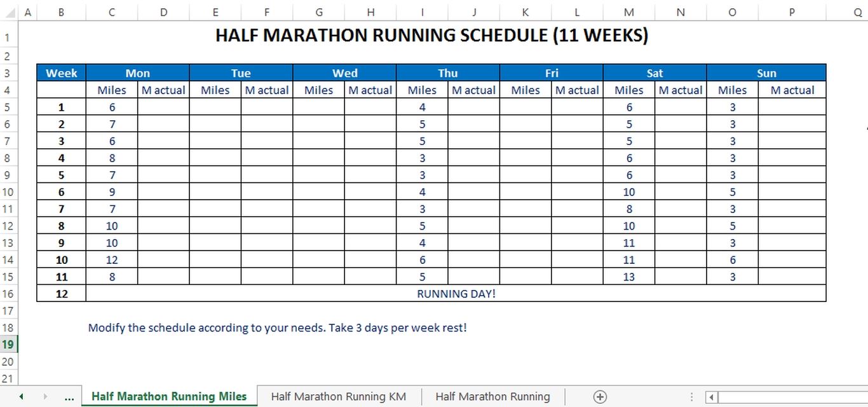868x407 pixels.
Task: Switch to the Half Marathon Running KM tab
Action: point(338,396)
